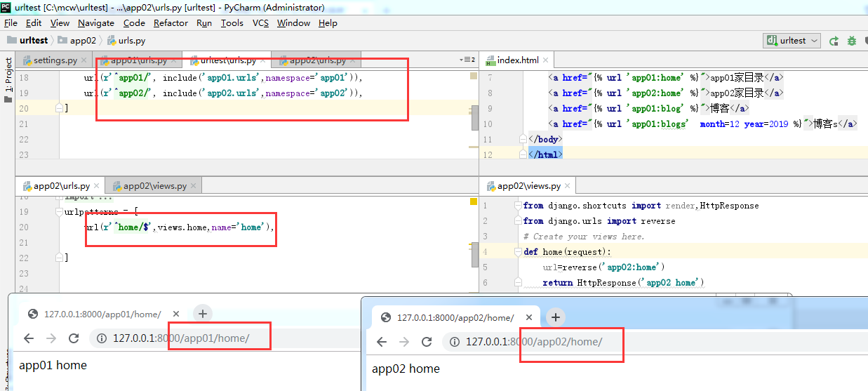Open the urltest run configuration dropdown
Image resolution: width=868 pixels, height=391 pixels.
point(792,41)
